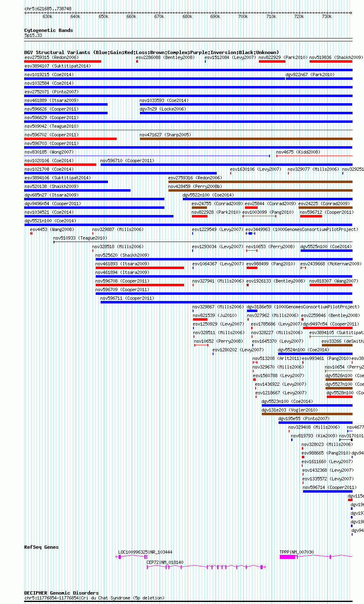The image size is (364, 604).
Task: Click dgv9497n54 (Cooper2011) label
Action: [331, 324]
